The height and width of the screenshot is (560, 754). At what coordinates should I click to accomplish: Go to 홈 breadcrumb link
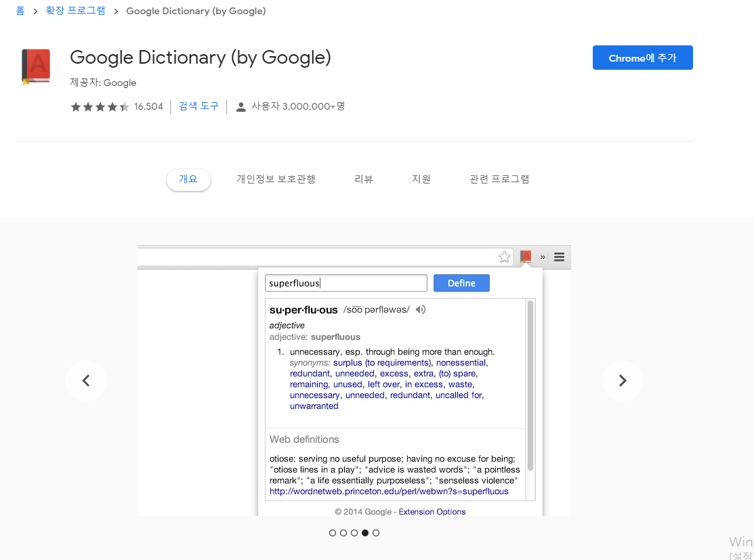(20, 11)
